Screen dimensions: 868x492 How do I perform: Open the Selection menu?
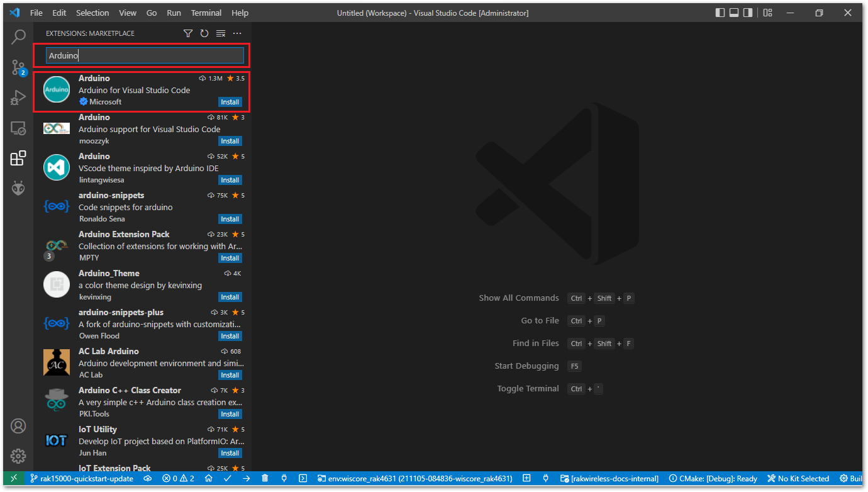coord(92,13)
